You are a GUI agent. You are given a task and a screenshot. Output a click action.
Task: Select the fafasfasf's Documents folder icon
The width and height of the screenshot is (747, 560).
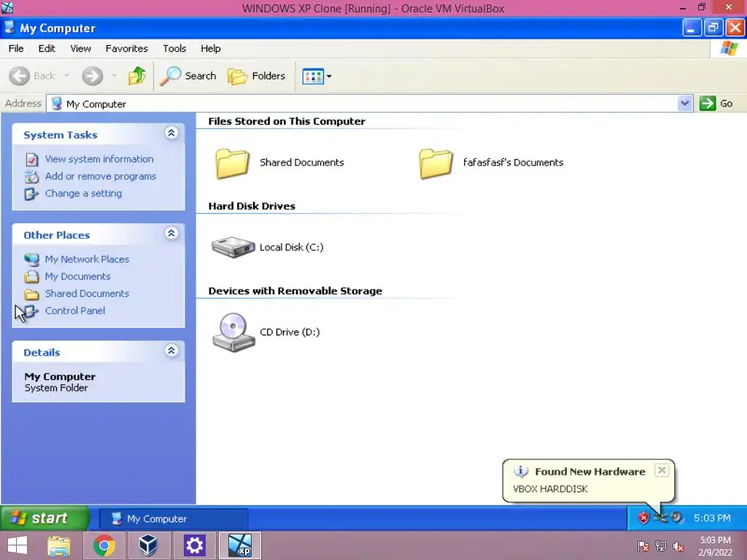(436, 163)
